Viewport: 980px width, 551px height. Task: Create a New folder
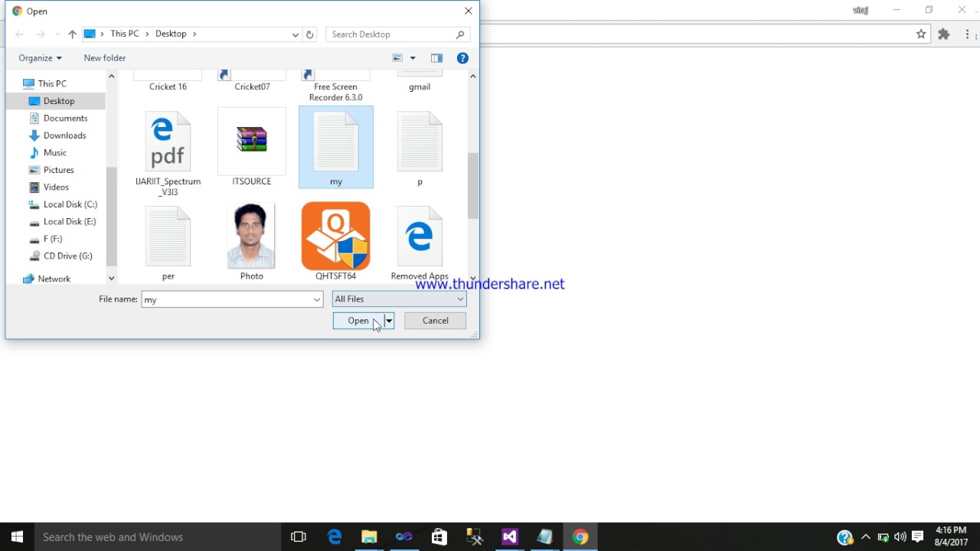pyautogui.click(x=105, y=58)
